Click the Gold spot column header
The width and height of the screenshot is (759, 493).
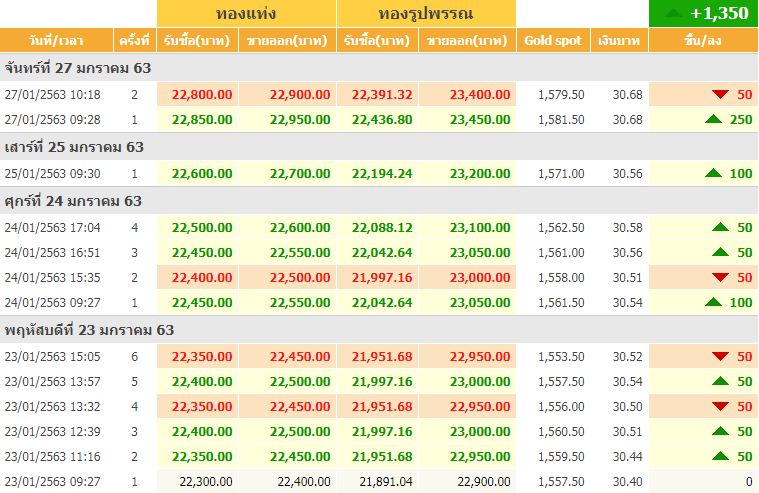coord(553,40)
